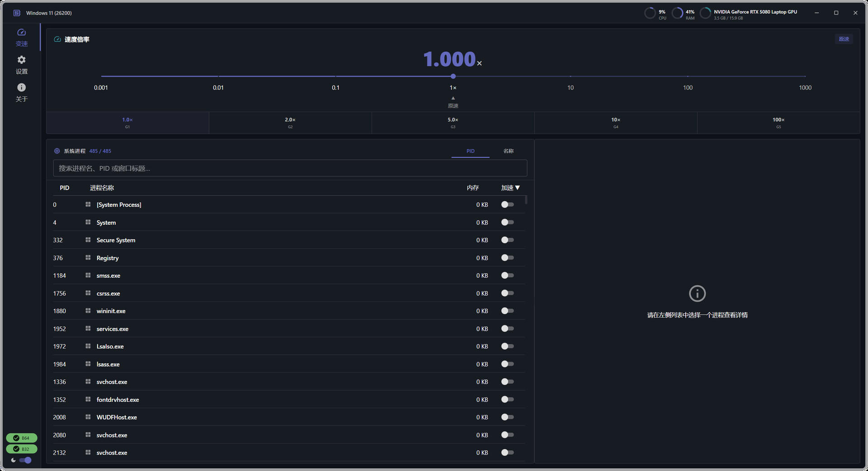Click the B64 status badge
The width and height of the screenshot is (868, 471).
tap(22, 438)
